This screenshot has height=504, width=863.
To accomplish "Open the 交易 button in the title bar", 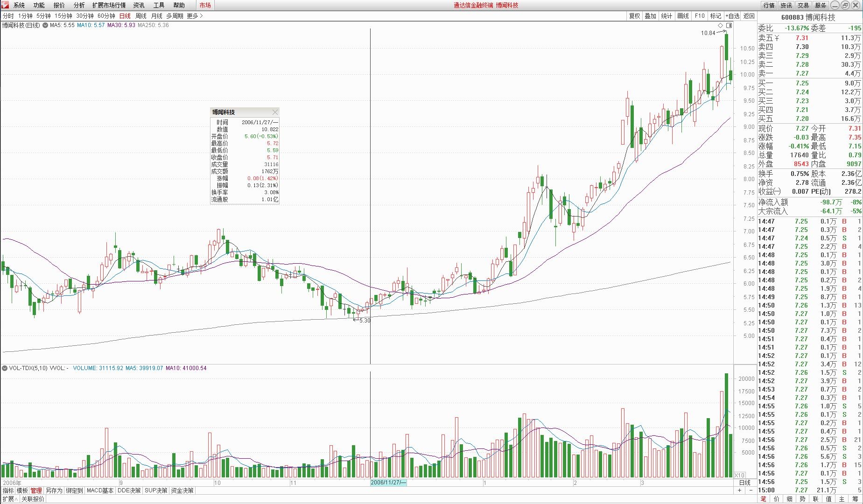I will 803,5.
